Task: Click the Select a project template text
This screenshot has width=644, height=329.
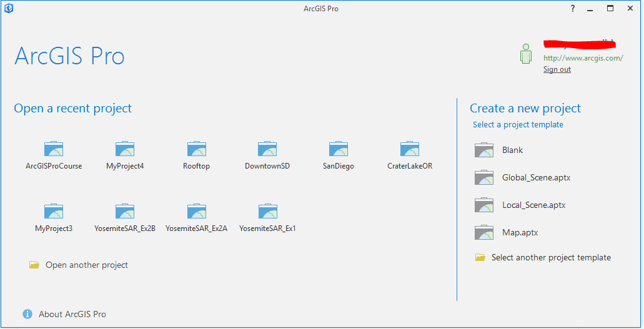Action: tap(518, 124)
